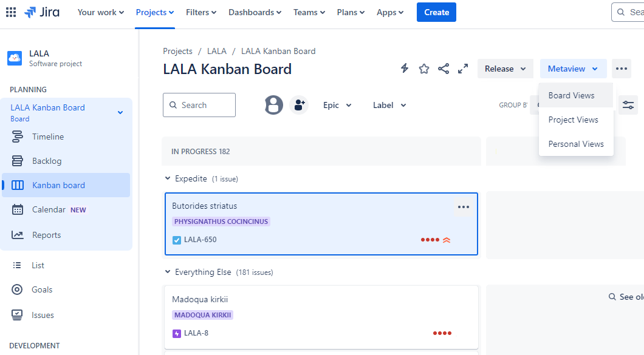Image resolution: width=644 pixels, height=355 pixels.
Task: Choose Personal Views menu entry
Action: (576, 144)
